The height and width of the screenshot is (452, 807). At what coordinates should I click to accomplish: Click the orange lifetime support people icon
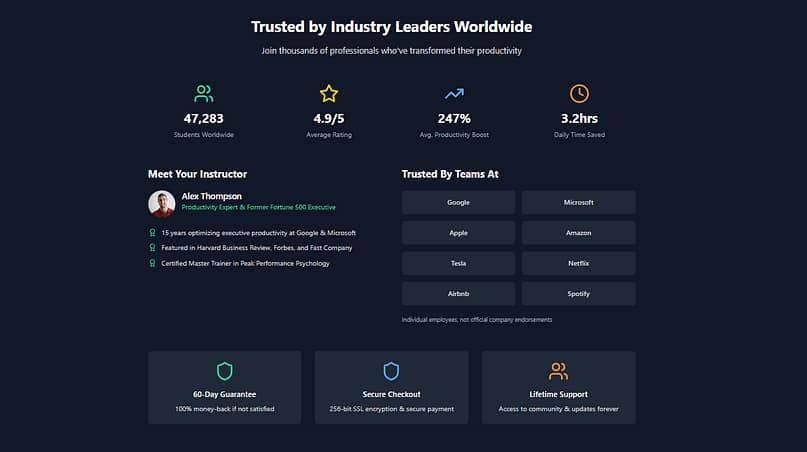point(558,371)
